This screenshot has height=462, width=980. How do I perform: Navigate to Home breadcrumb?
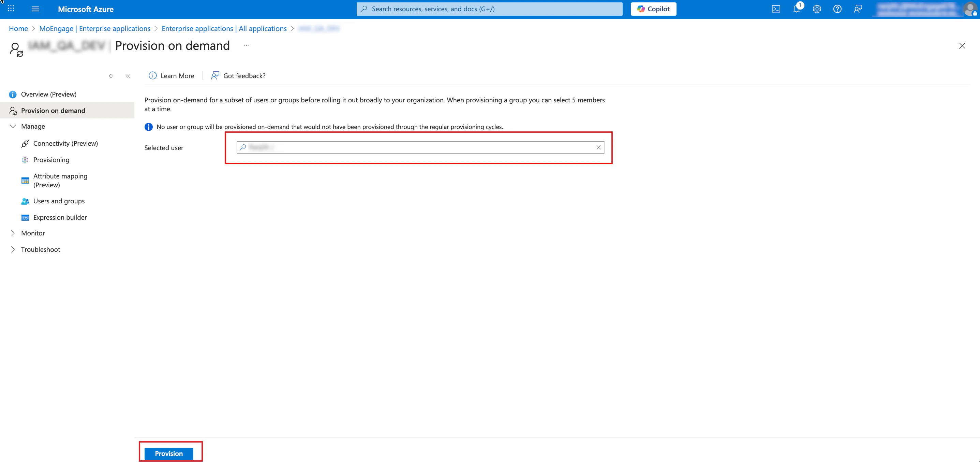click(x=18, y=29)
